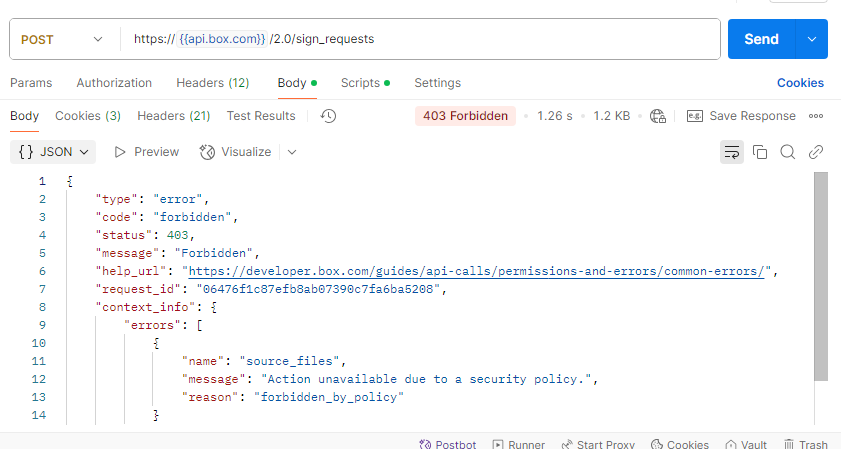Change the JSON format dropdown
The image size is (841, 449).
coord(53,152)
